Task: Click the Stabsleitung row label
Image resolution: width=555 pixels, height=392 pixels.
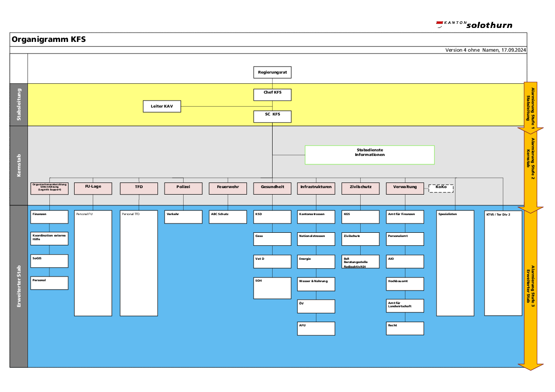Action: point(19,105)
